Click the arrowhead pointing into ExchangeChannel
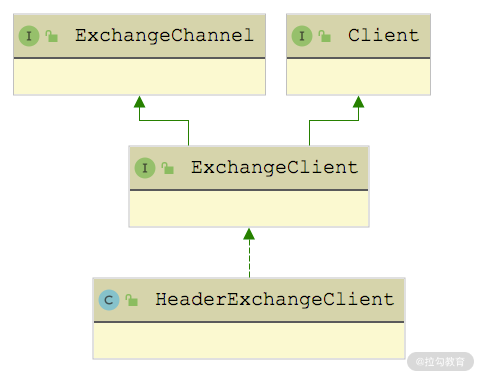 point(139,102)
